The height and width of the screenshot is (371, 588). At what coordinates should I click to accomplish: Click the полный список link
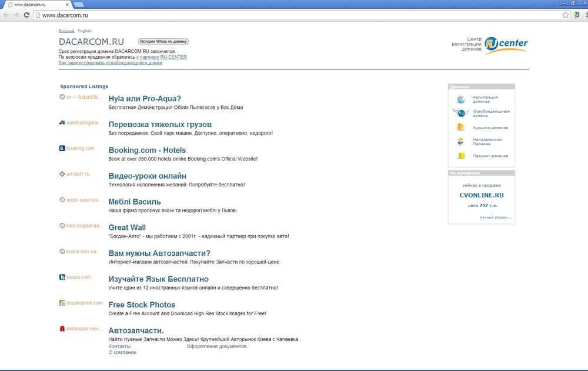tap(496, 217)
